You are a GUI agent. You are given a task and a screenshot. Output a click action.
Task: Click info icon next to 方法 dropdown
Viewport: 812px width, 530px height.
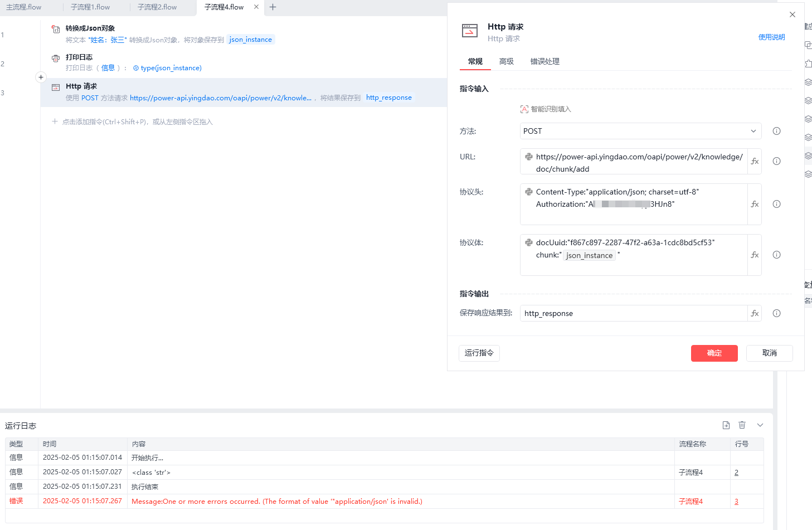(x=776, y=131)
